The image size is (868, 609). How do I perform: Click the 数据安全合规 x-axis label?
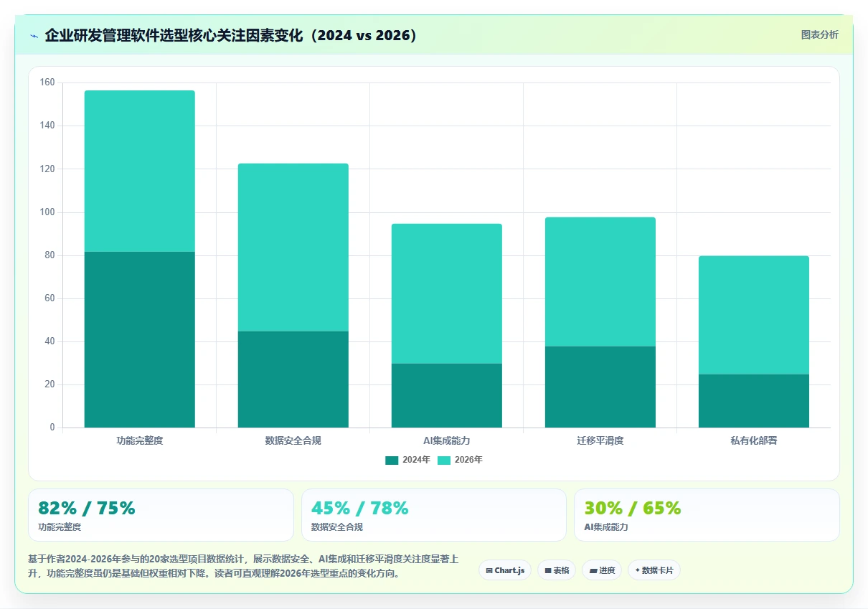tap(293, 440)
